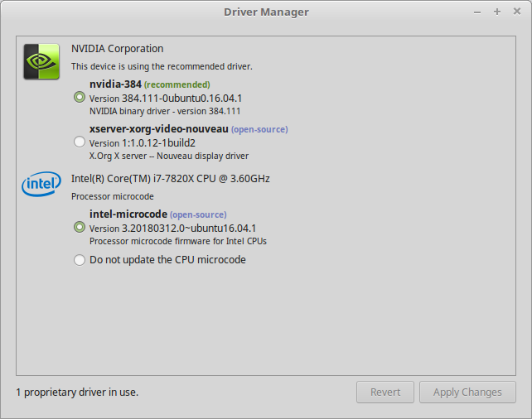Viewport: 532px width, 419px height.
Task: Click 'Version 384.111-0ubuntu0.16.04.1' text
Action: point(166,99)
